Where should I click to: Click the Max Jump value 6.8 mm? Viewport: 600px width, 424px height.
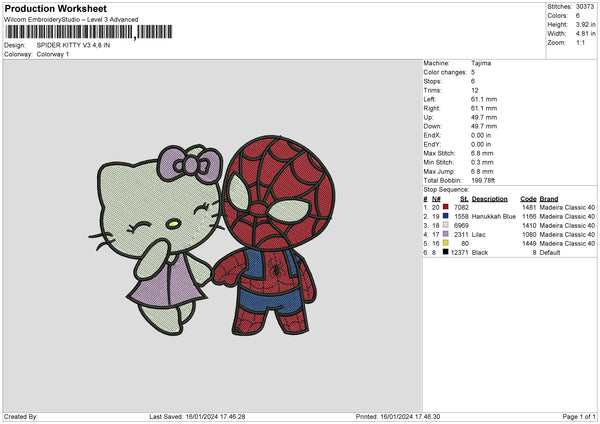tap(482, 171)
